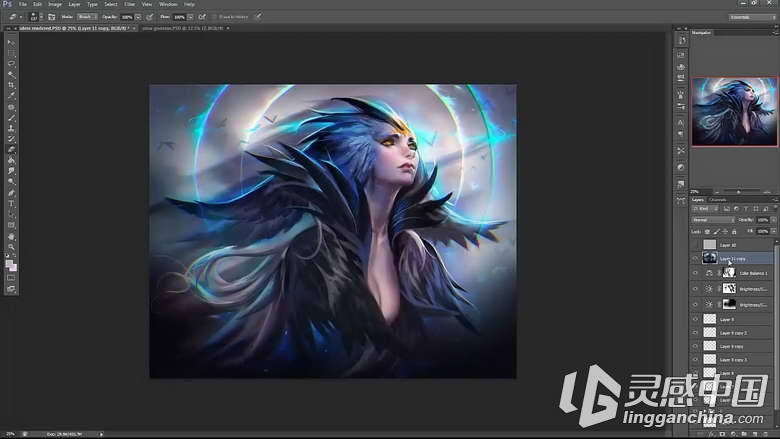Open eraser Mode dropdown
This screenshot has width=780, height=439.
click(87, 17)
